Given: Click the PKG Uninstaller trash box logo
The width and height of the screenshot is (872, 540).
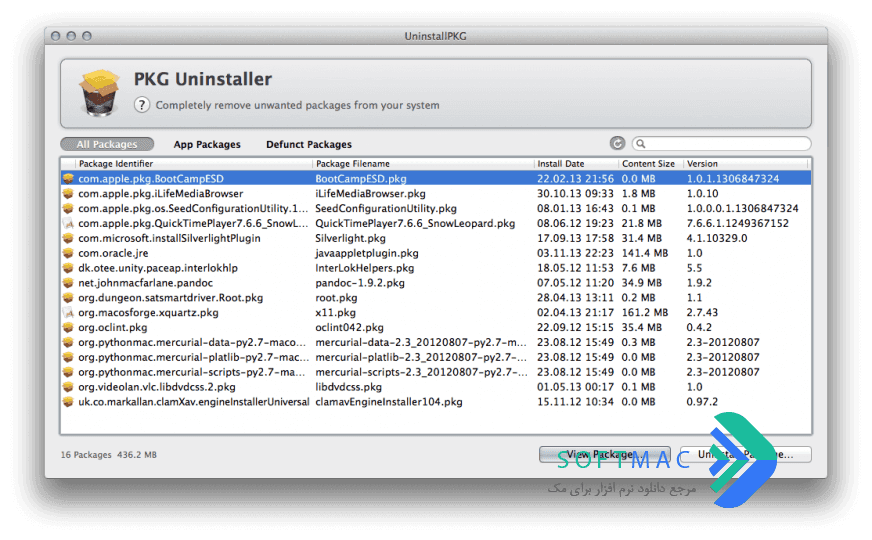Looking at the screenshot, I should point(99,93).
